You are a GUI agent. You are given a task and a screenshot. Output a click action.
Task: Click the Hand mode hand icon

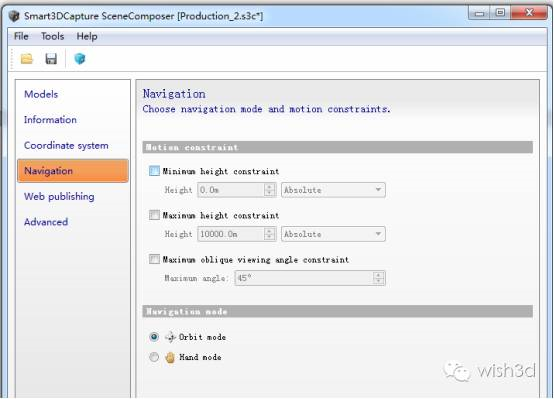(170, 357)
